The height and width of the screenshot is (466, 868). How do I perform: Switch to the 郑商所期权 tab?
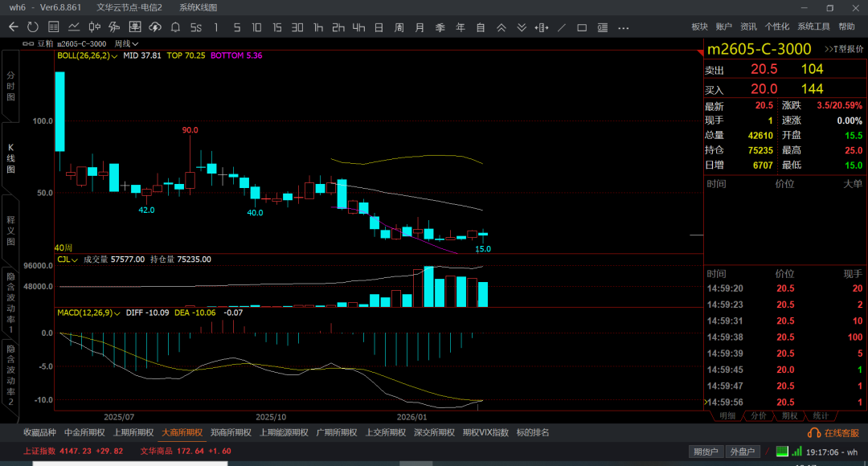[x=231, y=432]
